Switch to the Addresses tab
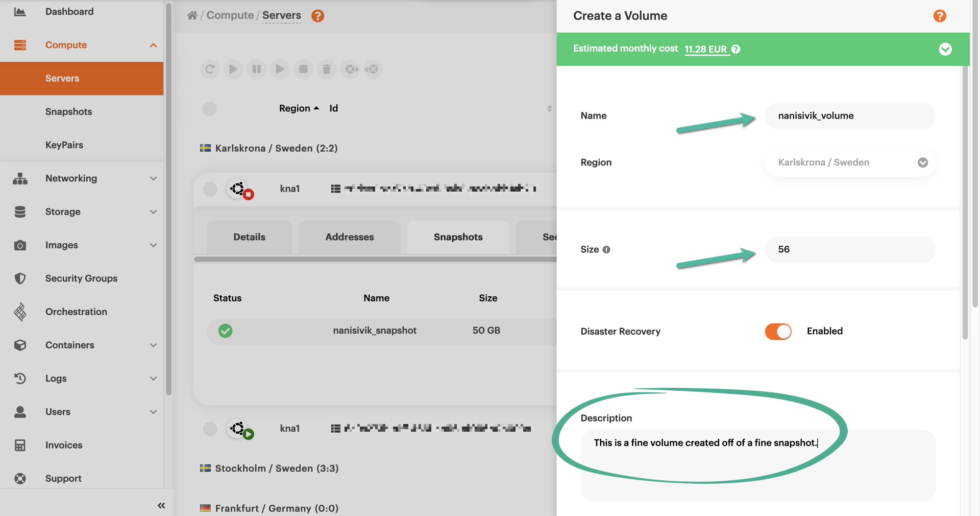The width and height of the screenshot is (980, 516). pos(350,237)
